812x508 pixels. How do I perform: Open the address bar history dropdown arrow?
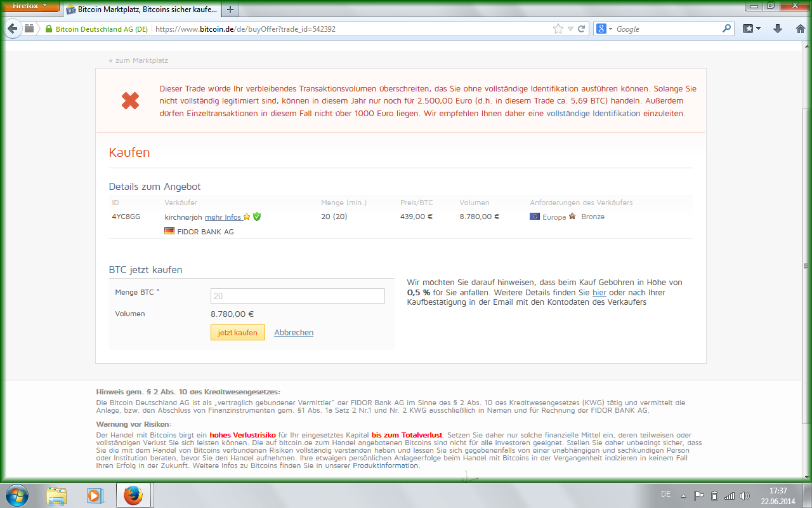point(570,29)
